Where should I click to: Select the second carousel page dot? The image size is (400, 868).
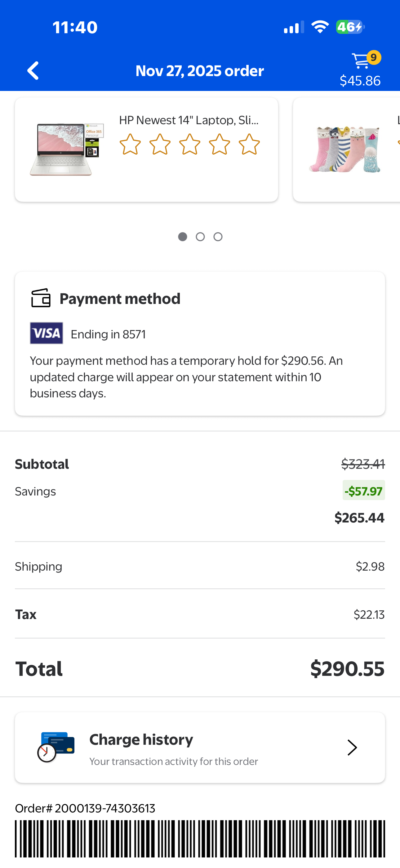(x=200, y=237)
